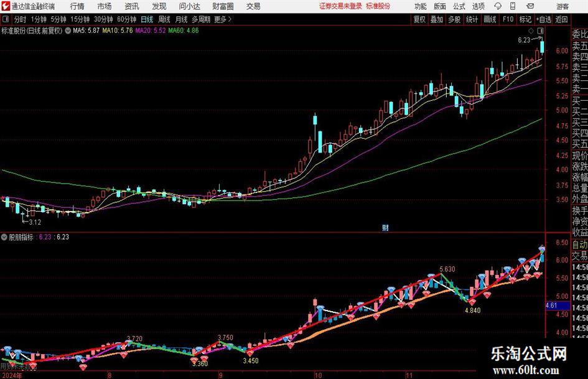Open the mobile phone icon in the top bar
588x379 pixels.
[x=513, y=6]
